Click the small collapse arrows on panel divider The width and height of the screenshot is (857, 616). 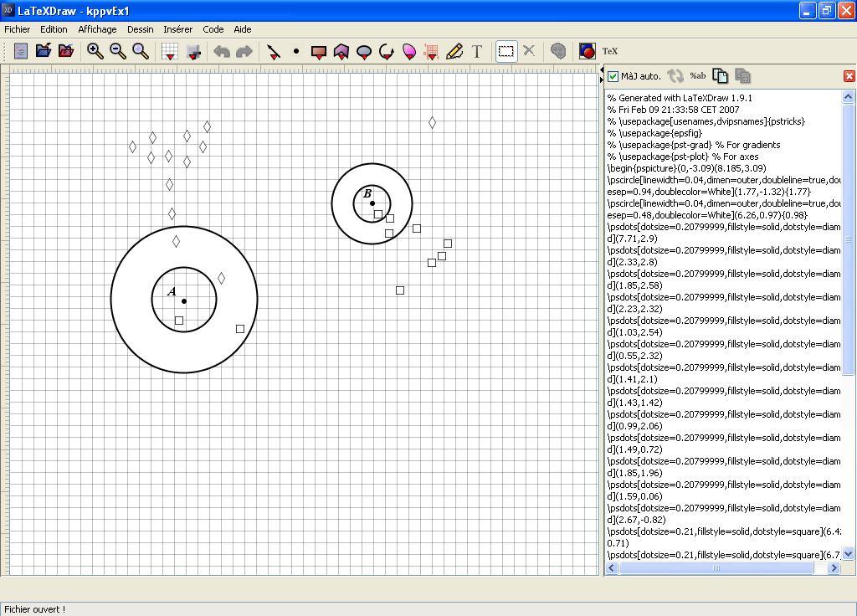pyautogui.click(x=602, y=74)
